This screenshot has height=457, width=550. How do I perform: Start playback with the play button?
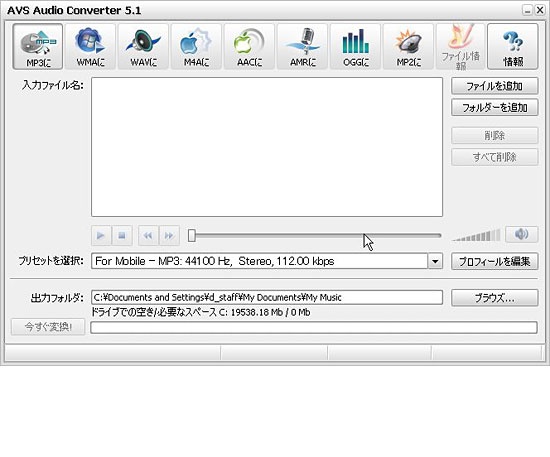click(101, 235)
